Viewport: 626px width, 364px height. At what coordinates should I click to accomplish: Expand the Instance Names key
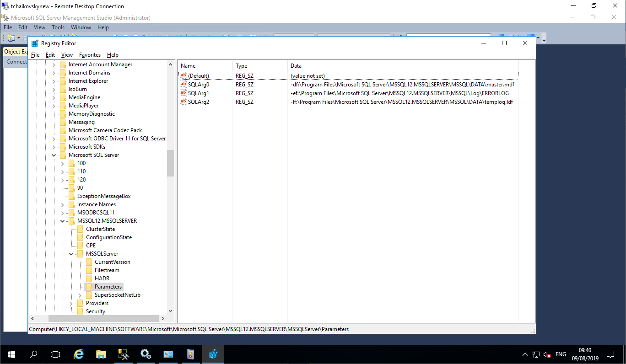click(x=63, y=204)
